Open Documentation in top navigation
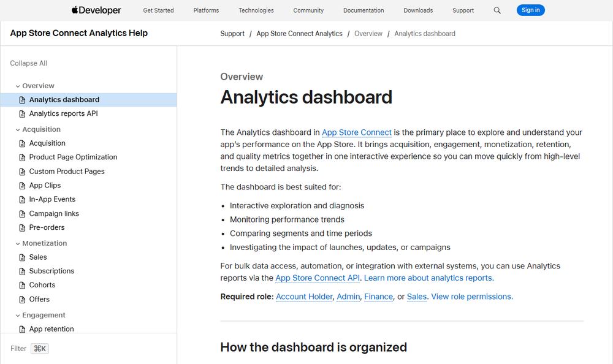 point(364,10)
